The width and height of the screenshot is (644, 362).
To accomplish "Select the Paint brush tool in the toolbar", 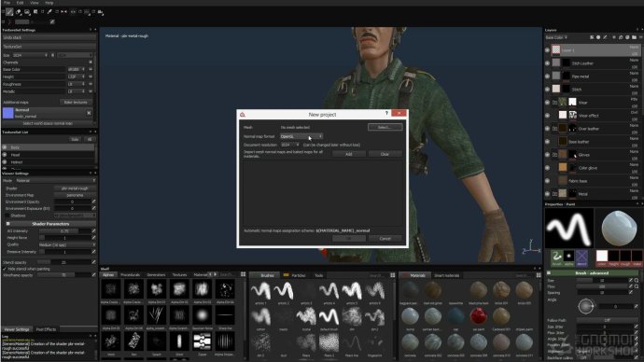I will tap(9, 12).
